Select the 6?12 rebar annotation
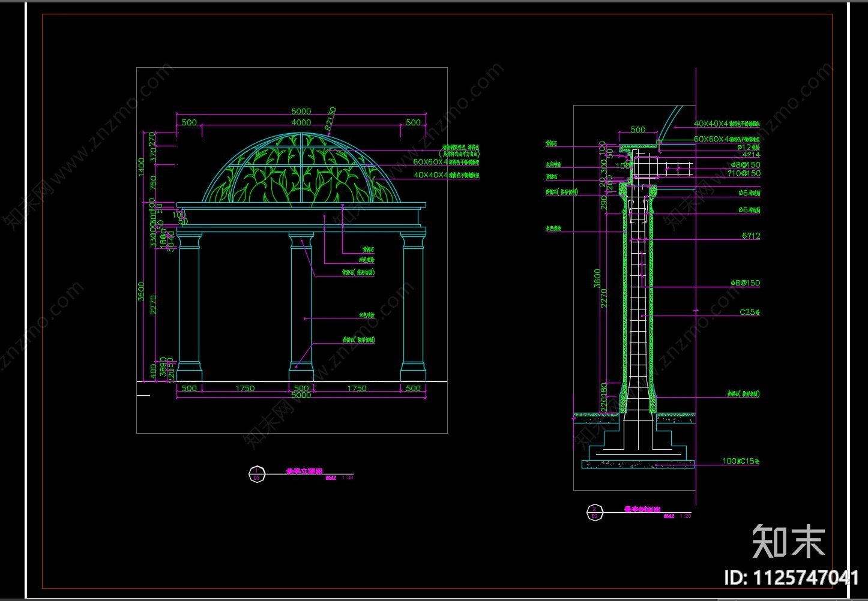 [x=751, y=236]
